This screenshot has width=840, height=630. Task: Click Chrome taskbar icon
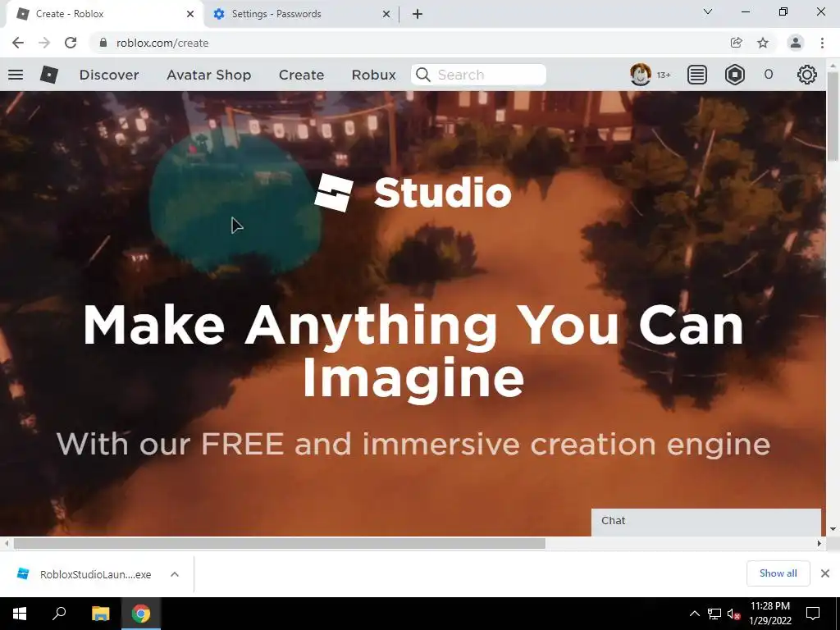141,614
